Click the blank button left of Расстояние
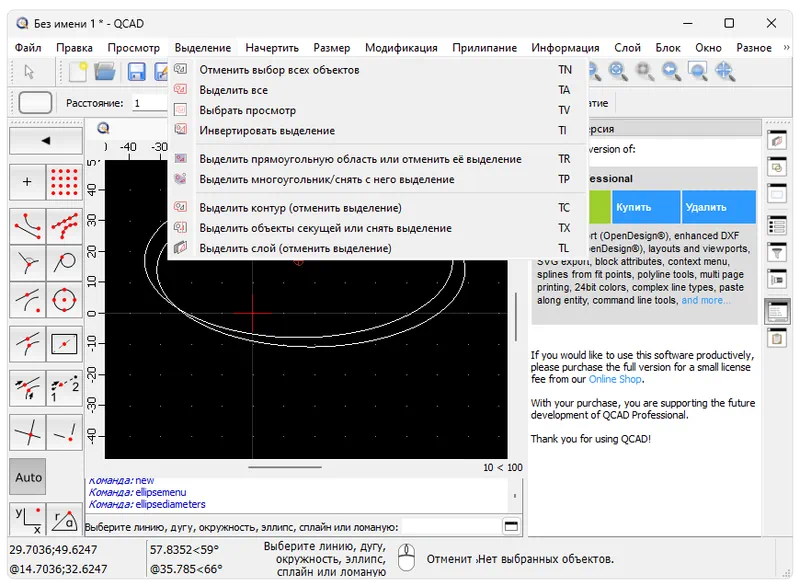 (35, 103)
